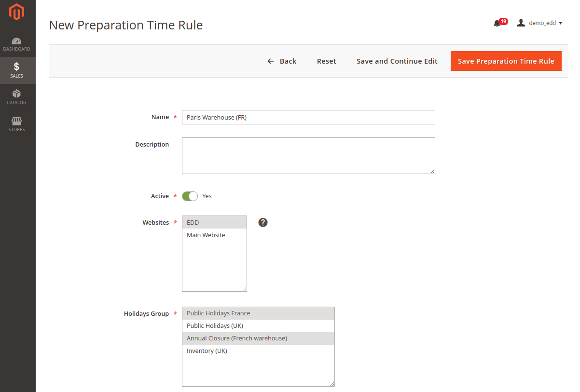The height and width of the screenshot is (392, 580).
Task: Click the Yes label beside Active toggle
Action: point(207,196)
